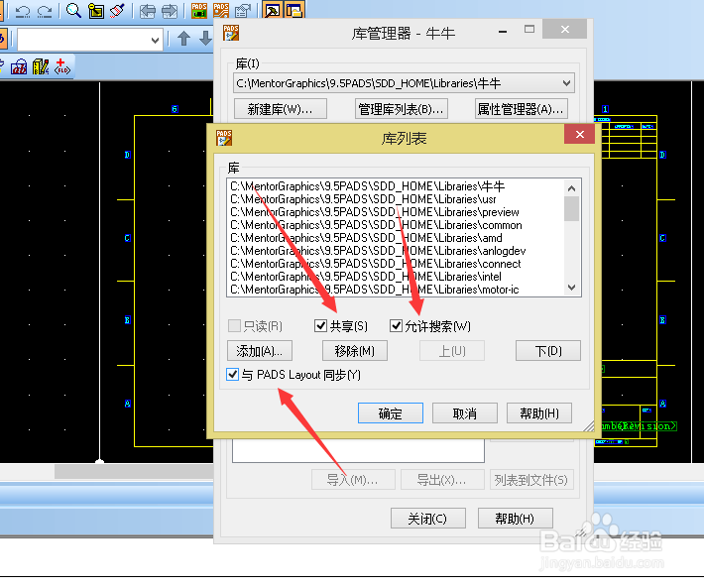The height and width of the screenshot is (588, 704).
Task: Uncheck the 共享(S) checkbox
Action: pyautogui.click(x=320, y=325)
